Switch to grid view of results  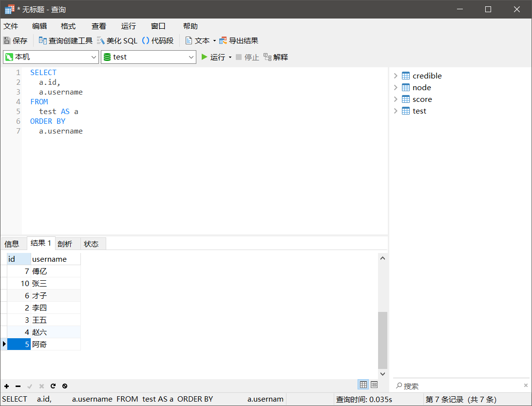pos(363,385)
